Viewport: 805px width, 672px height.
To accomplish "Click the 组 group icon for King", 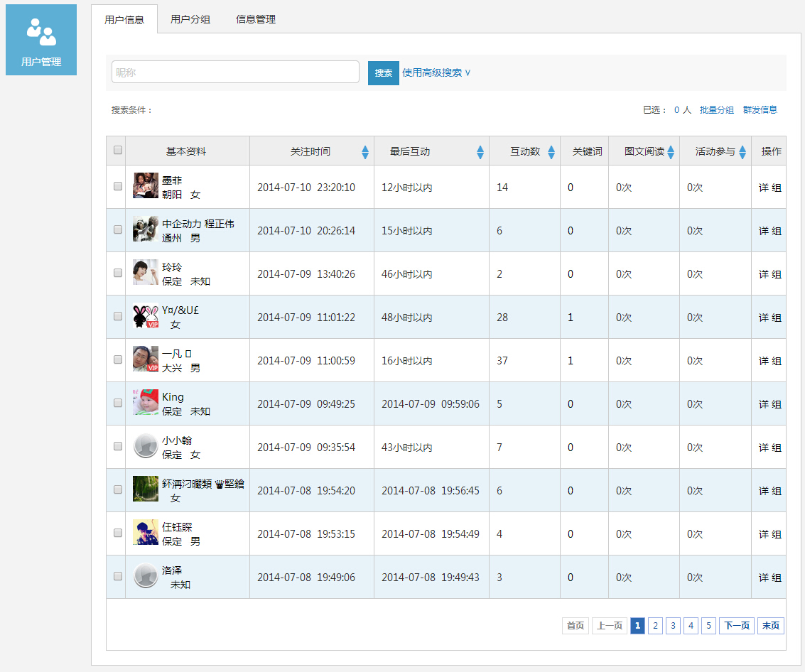I will pos(777,404).
